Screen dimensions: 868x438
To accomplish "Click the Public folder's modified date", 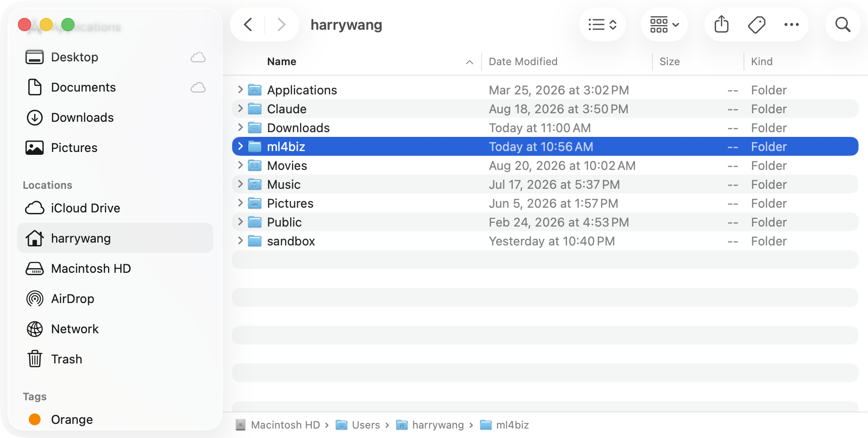I will pos(559,222).
